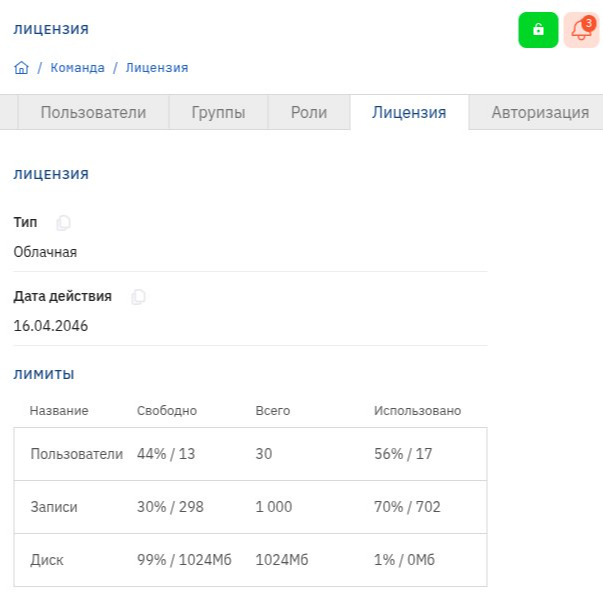This screenshot has width=603, height=603.
Task: Click the home icon in breadcrumbs
Action: pos(21,68)
